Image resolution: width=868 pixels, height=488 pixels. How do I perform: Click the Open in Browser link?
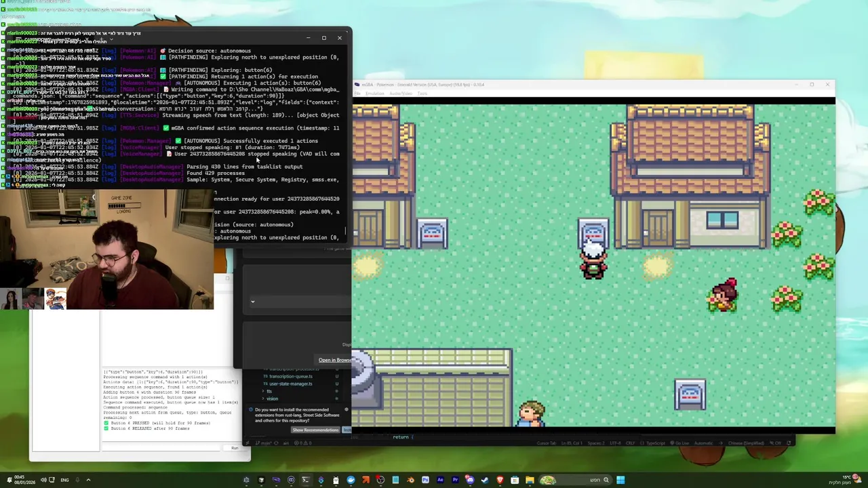point(335,360)
